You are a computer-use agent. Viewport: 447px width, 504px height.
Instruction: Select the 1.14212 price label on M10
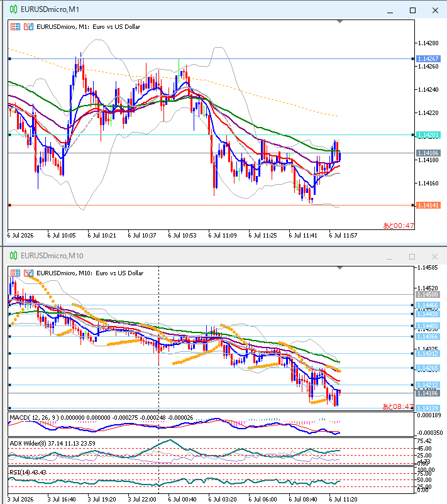coord(428,385)
